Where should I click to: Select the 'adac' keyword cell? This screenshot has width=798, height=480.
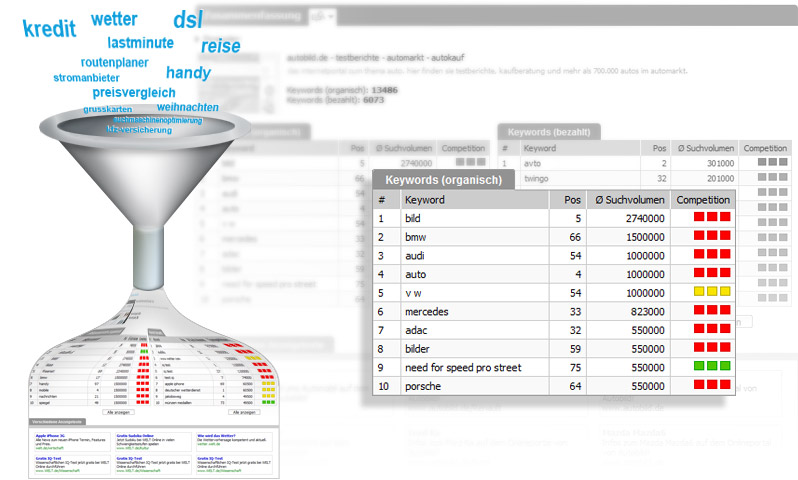click(416, 330)
